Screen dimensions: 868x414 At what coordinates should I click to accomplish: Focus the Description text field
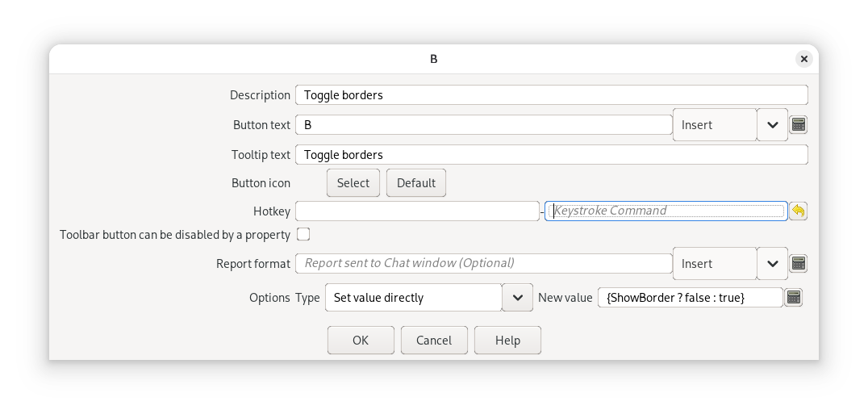(x=551, y=95)
